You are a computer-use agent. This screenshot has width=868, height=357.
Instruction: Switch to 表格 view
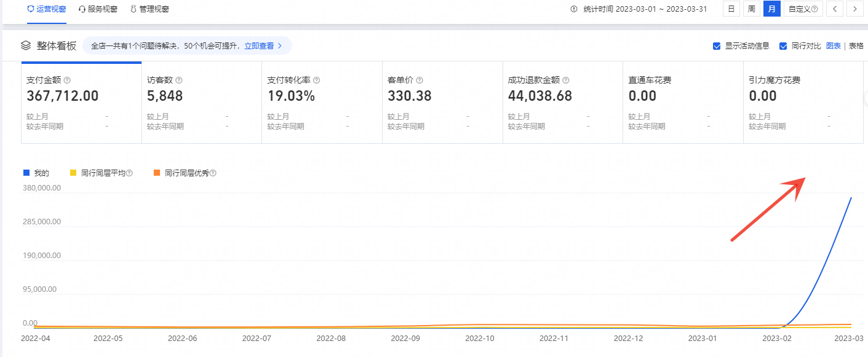click(856, 46)
